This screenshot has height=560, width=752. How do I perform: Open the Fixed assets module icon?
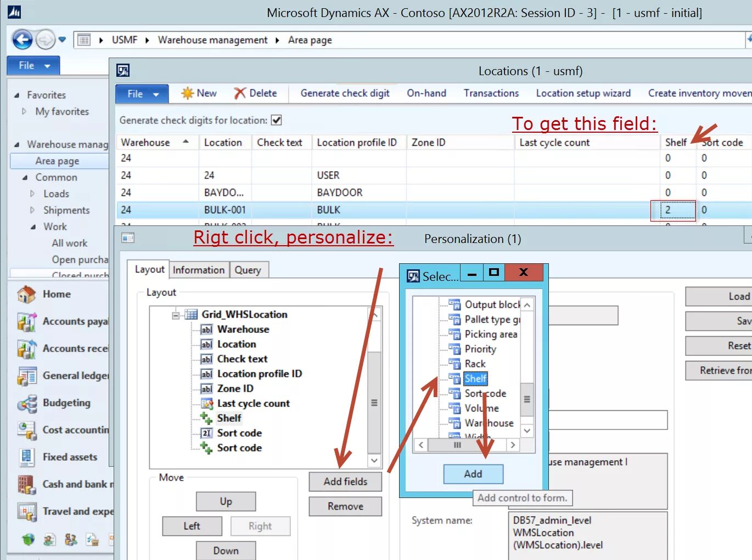26,457
